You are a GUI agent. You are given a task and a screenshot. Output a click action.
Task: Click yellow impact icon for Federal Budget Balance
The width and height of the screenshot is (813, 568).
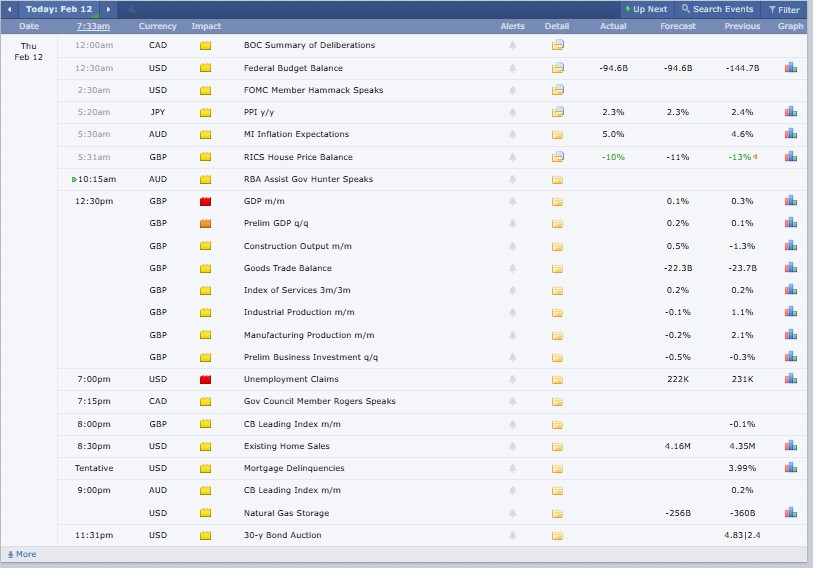[x=205, y=68]
